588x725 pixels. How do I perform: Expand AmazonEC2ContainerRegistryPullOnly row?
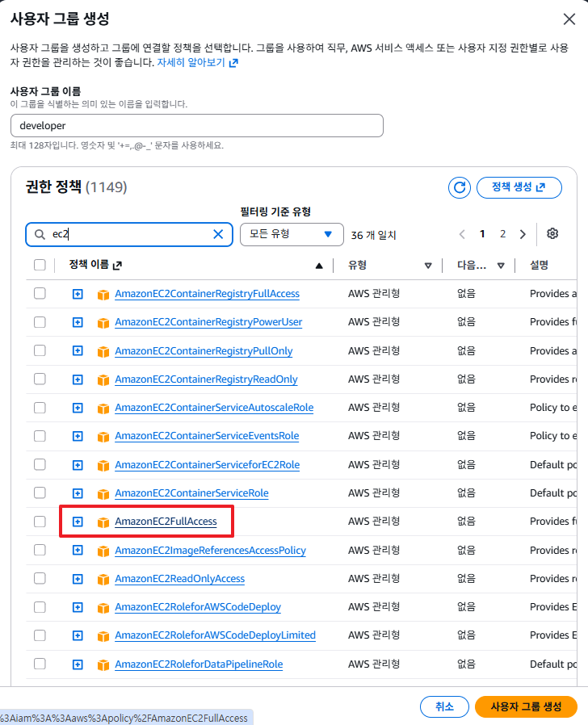click(x=78, y=351)
